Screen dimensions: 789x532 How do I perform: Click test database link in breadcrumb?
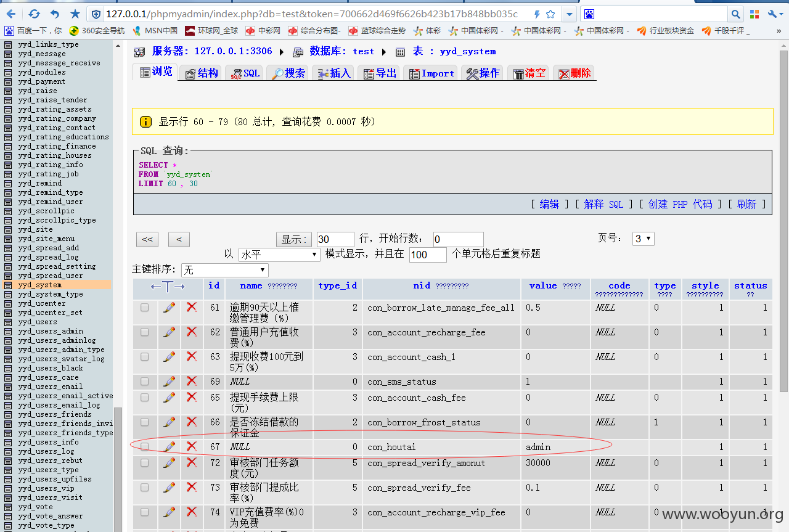pyautogui.click(x=364, y=51)
